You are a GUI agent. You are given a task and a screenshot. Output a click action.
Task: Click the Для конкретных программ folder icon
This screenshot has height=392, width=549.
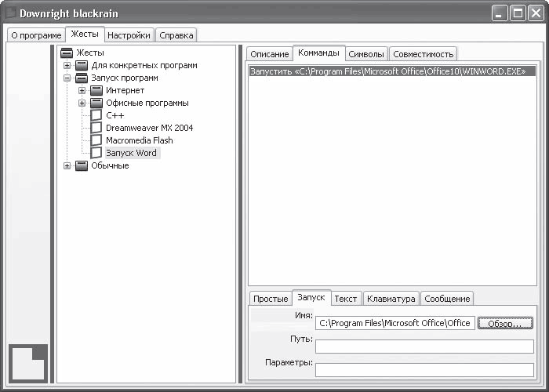(x=82, y=65)
